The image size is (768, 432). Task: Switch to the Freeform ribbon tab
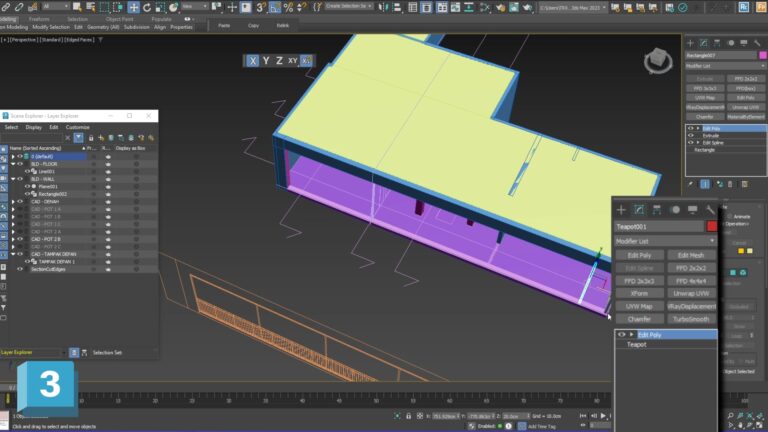(x=39, y=19)
